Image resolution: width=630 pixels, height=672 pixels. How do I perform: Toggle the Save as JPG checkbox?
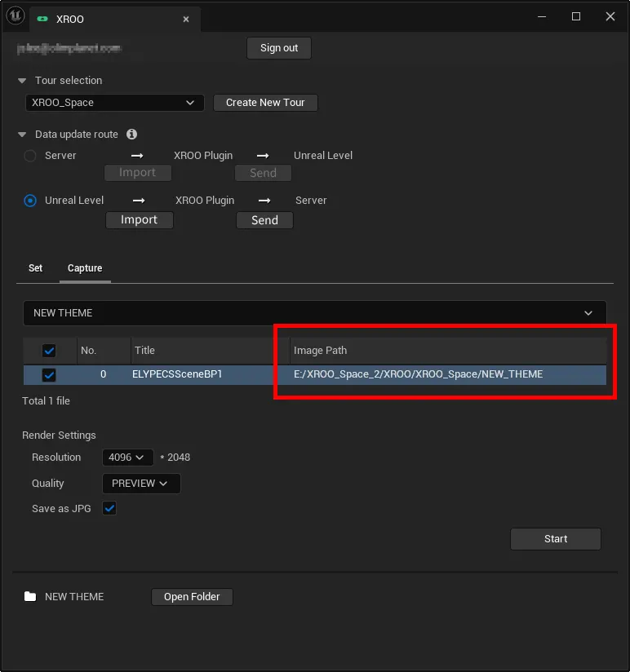pos(109,508)
